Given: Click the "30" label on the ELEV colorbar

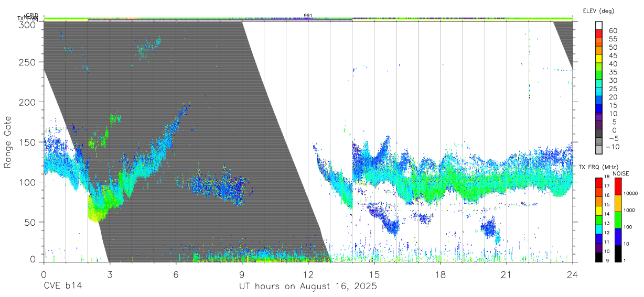Looking at the screenshot, I should pyautogui.click(x=612, y=80).
